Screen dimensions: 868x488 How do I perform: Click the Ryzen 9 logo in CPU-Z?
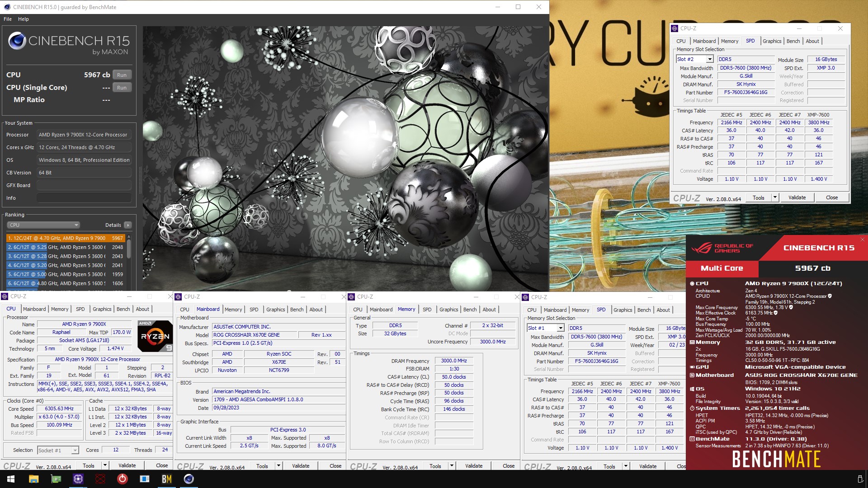pyautogui.click(x=155, y=336)
